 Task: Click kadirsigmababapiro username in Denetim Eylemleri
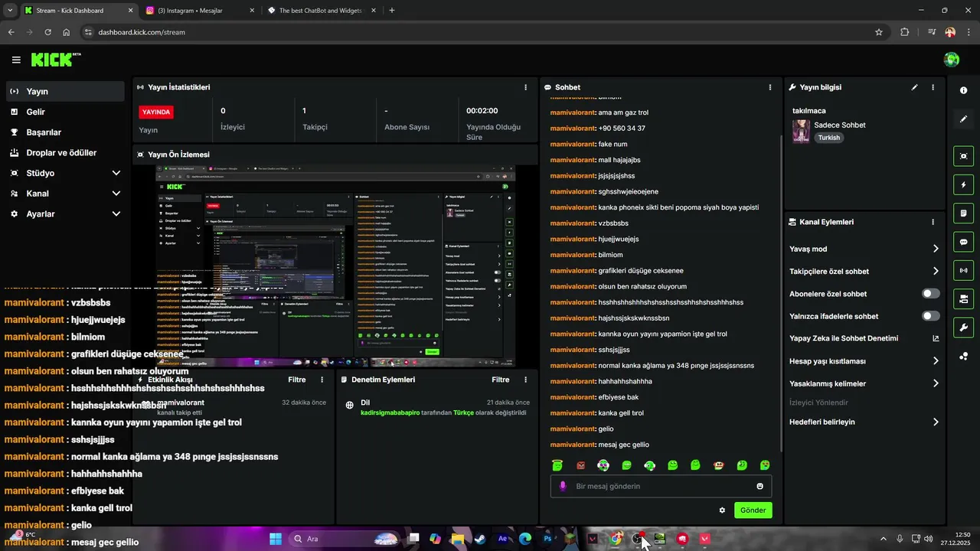pyautogui.click(x=390, y=412)
